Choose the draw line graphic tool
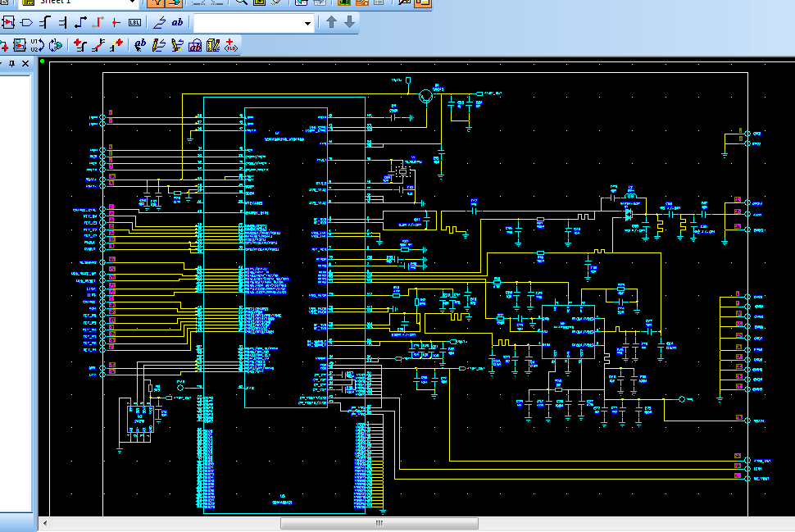The width and height of the screenshot is (795, 532). [159, 22]
